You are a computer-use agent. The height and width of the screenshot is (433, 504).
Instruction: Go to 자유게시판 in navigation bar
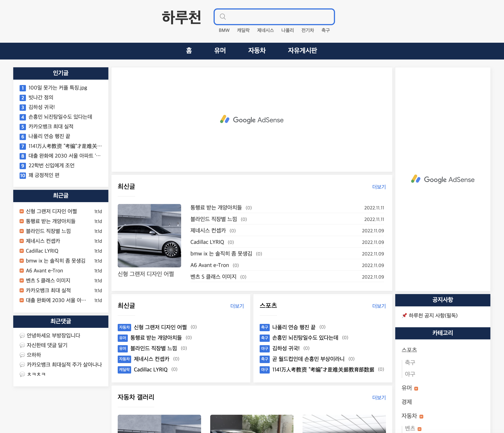(302, 51)
